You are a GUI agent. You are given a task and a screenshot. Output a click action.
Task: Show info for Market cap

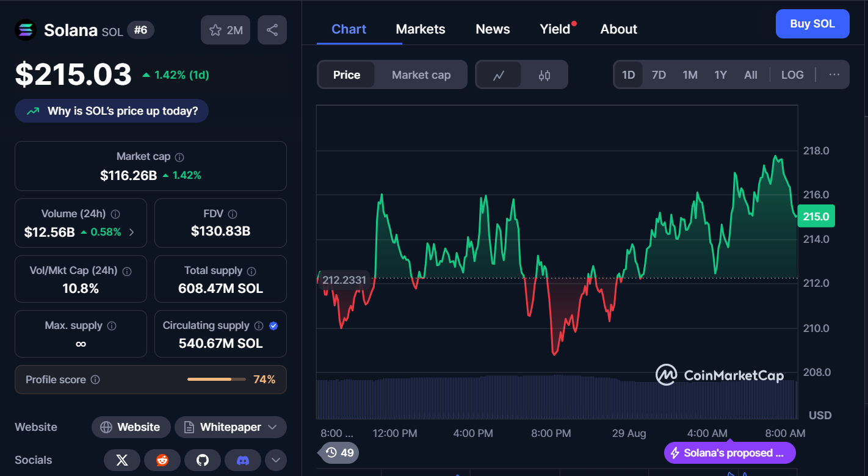(179, 157)
